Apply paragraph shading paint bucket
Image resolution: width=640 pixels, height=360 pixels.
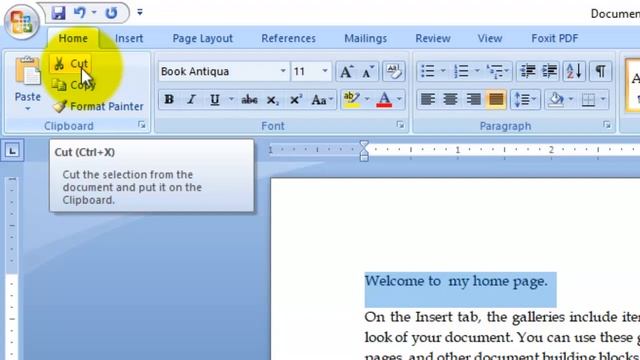556,99
